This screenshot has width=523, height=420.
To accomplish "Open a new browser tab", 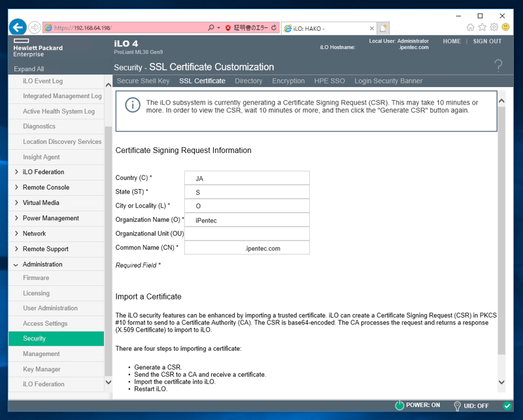I will (x=383, y=28).
